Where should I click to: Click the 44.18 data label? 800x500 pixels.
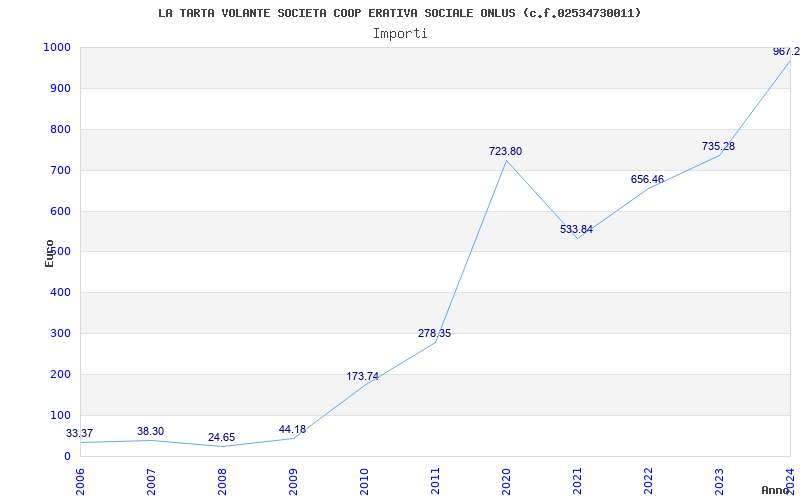[x=292, y=430]
